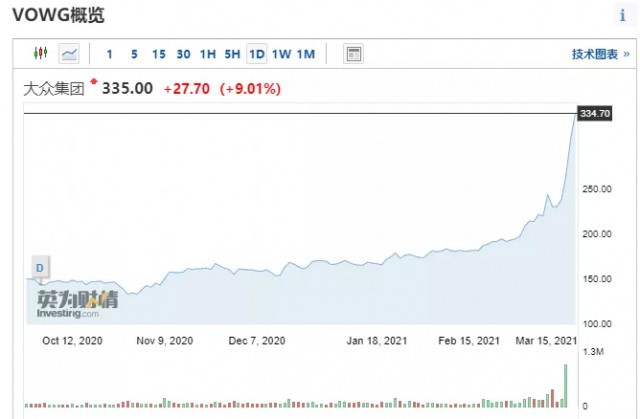Click the 大众集团 stock name

[x=53, y=89]
